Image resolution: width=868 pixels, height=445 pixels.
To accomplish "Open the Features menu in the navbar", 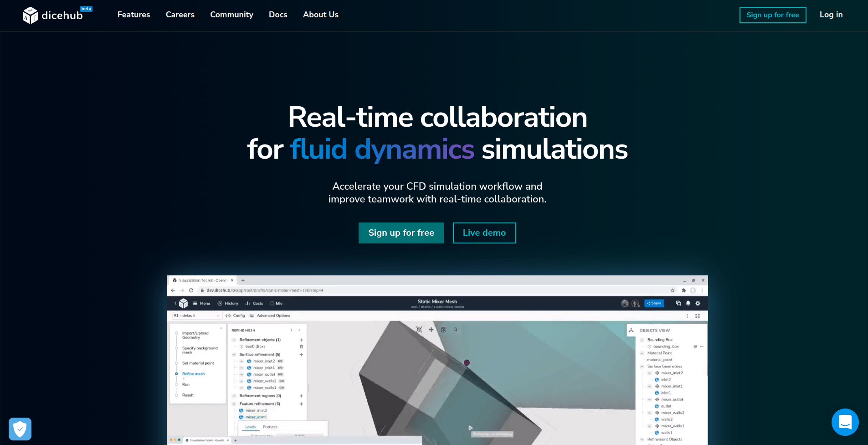I will [134, 15].
